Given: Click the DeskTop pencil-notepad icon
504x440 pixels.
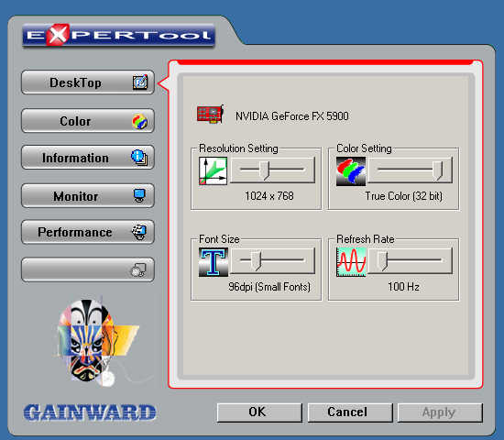Looking at the screenshot, I should pyautogui.click(x=140, y=82).
